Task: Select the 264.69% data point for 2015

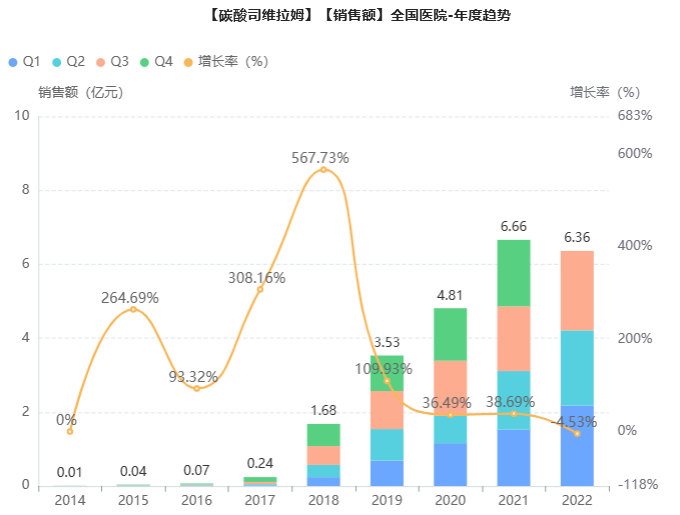Action: pos(133,309)
